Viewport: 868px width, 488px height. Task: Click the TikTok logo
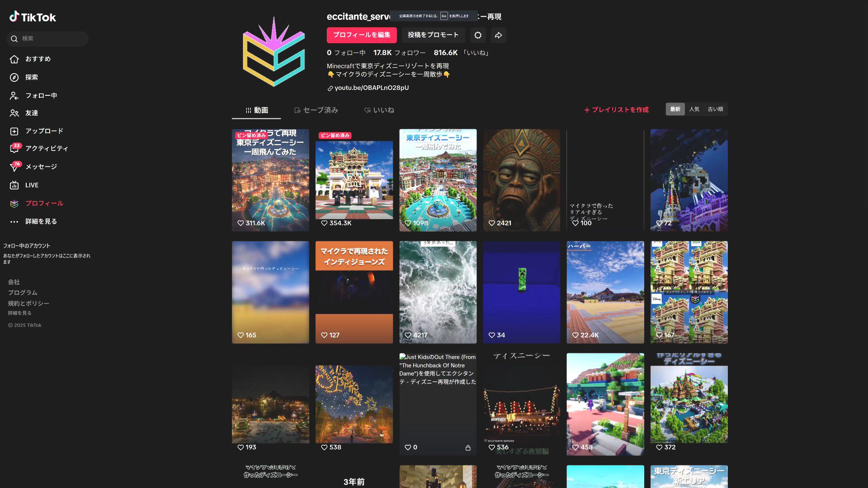pyautogui.click(x=33, y=17)
